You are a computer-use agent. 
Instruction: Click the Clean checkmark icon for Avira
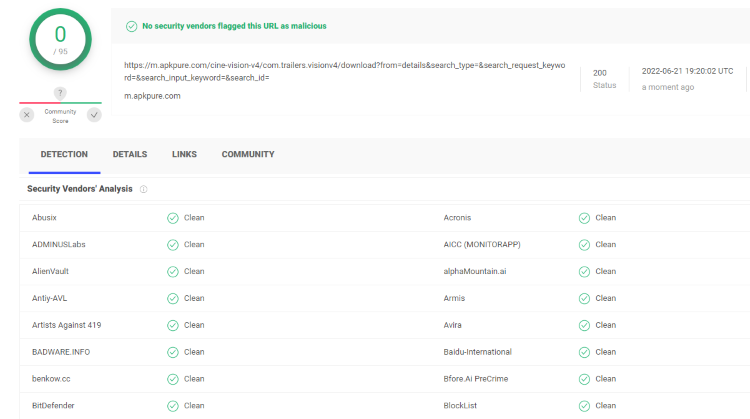point(585,325)
